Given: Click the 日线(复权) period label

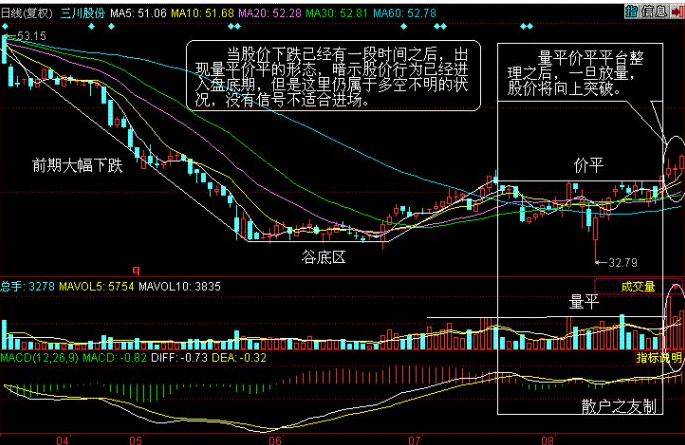Looking at the screenshot, I should pyautogui.click(x=27, y=13).
